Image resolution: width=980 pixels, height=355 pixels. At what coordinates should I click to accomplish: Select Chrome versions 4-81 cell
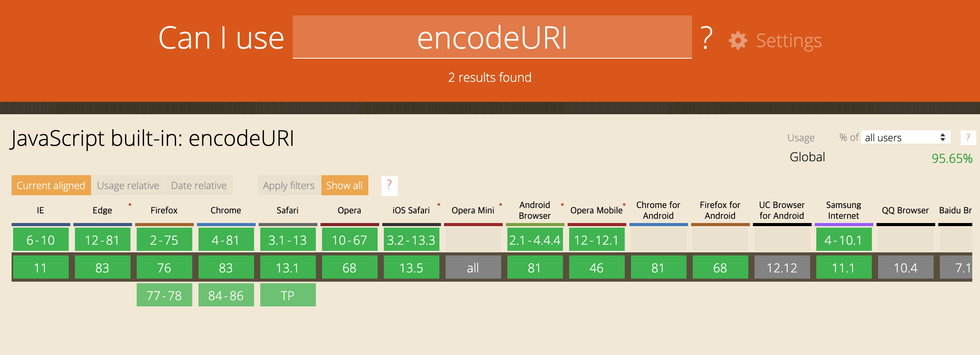coord(226,239)
